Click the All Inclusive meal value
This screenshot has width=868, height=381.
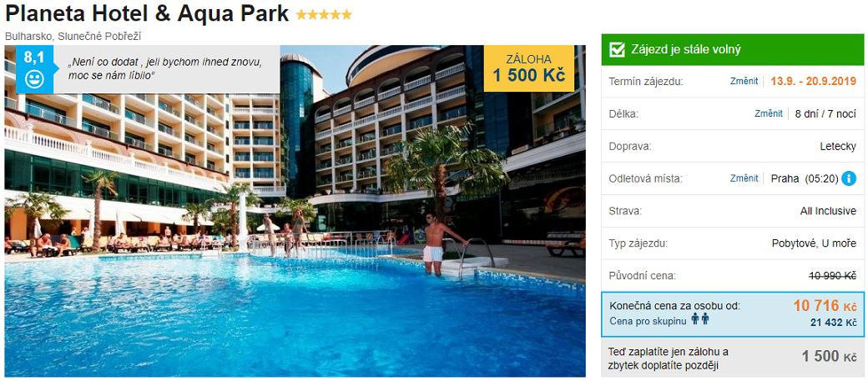(828, 211)
